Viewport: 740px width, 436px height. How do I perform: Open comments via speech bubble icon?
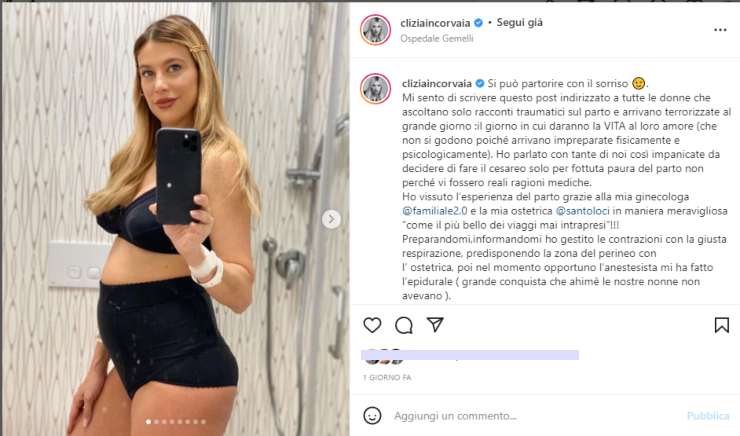click(404, 325)
